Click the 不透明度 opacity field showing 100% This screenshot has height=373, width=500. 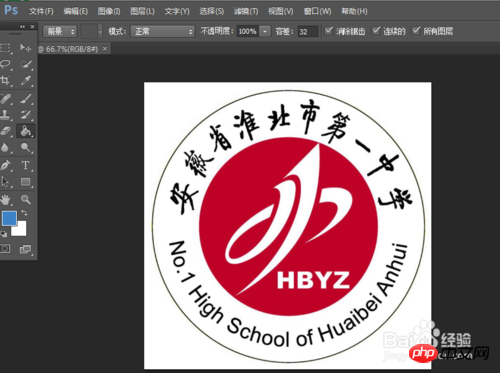pos(248,32)
